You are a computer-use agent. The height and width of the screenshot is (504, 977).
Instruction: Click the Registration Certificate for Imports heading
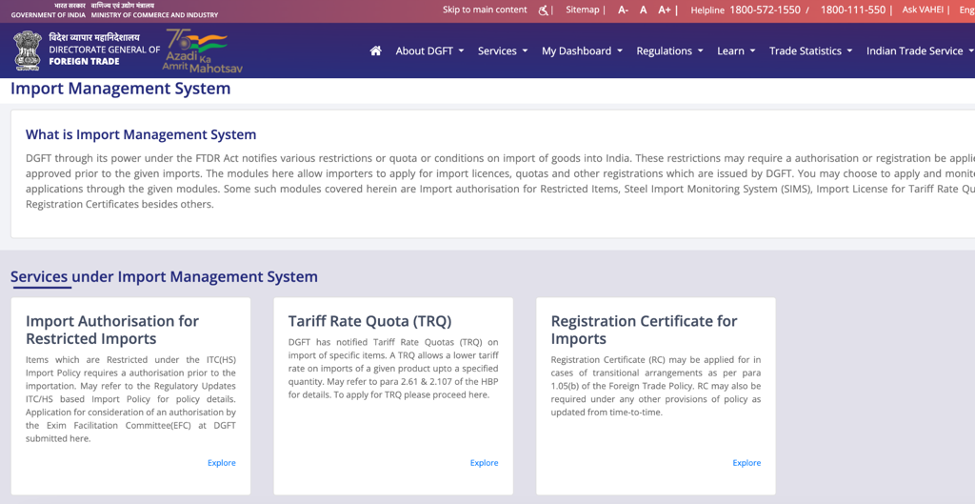(x=644, y=330)
